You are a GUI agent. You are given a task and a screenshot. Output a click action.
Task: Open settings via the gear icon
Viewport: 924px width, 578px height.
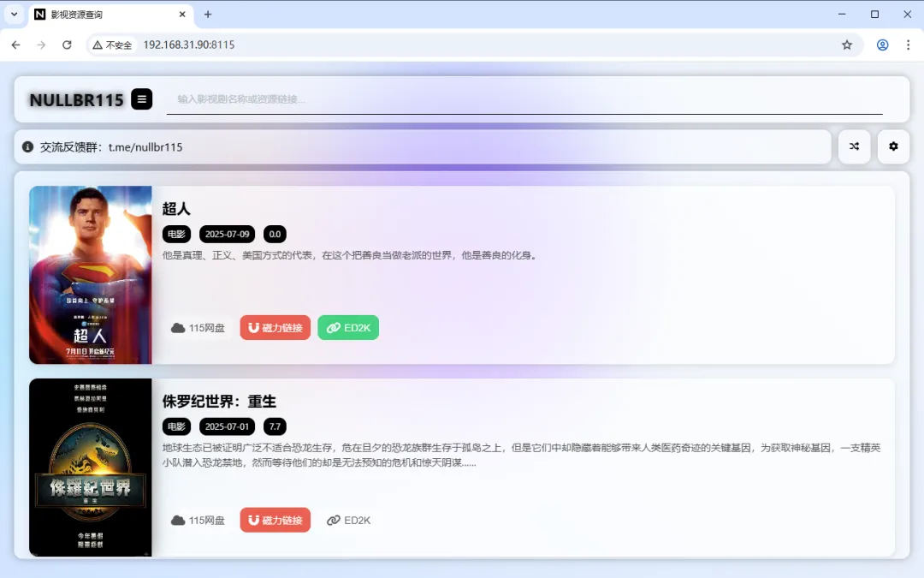coord(893,146)
